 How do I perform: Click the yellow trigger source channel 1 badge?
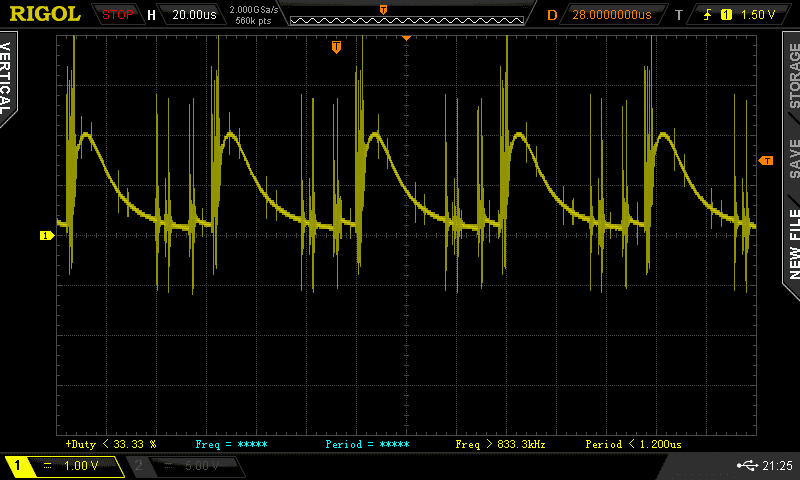(725, 15)
